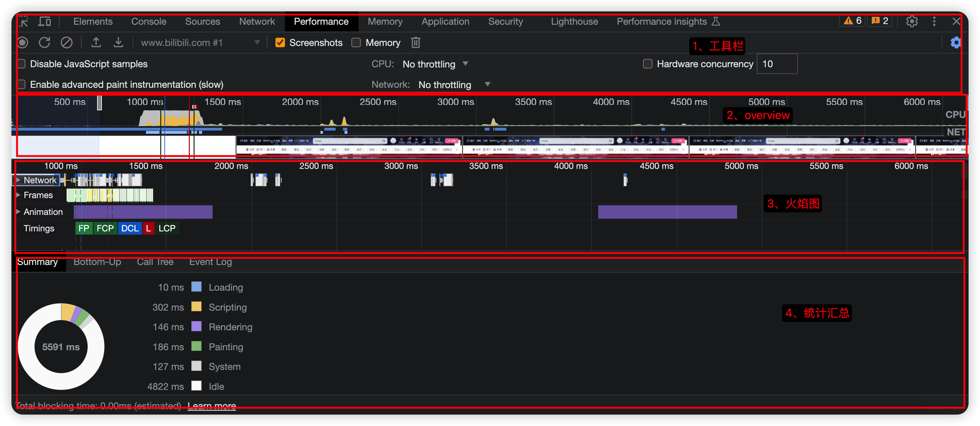Viewport: 980px width, 426px height.
Task: Click the LCP timing marker
Action: point(167,229)
